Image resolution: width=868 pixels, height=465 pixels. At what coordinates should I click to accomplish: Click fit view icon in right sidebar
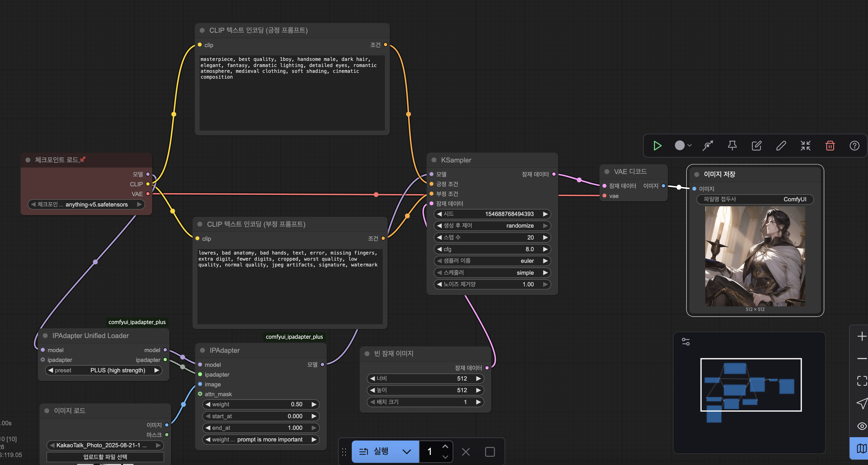(862, 381)
